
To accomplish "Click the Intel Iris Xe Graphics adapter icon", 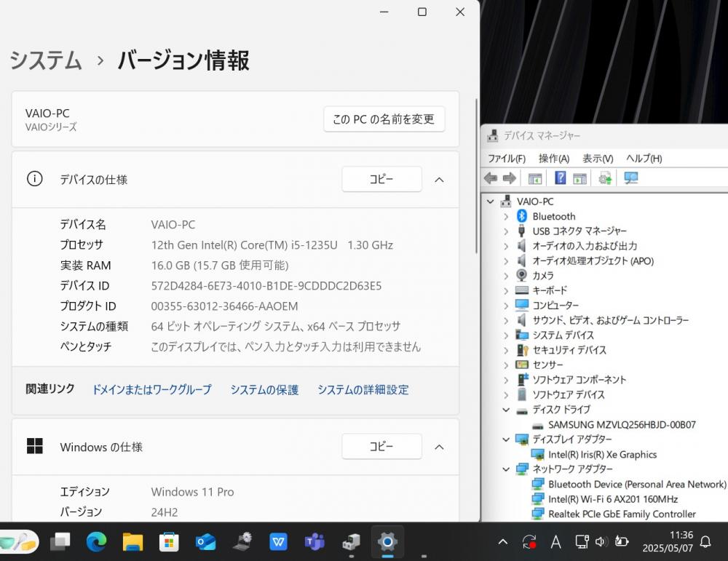I will click(538, 454).
